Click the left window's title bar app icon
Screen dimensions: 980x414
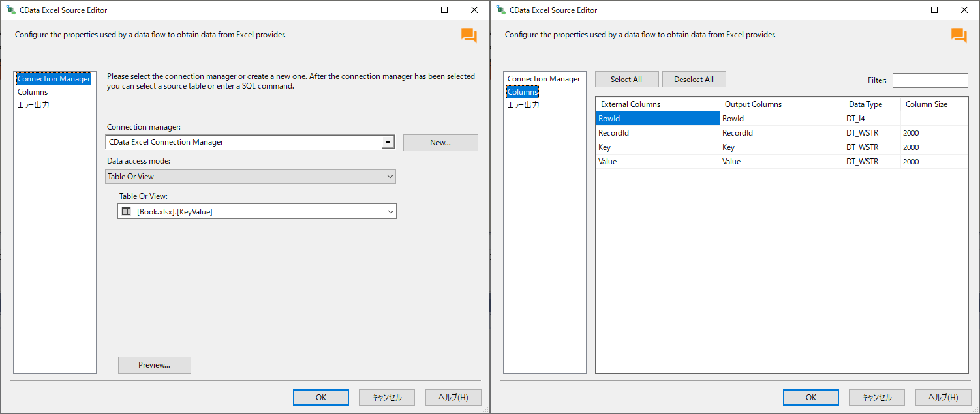click(10, 10)
